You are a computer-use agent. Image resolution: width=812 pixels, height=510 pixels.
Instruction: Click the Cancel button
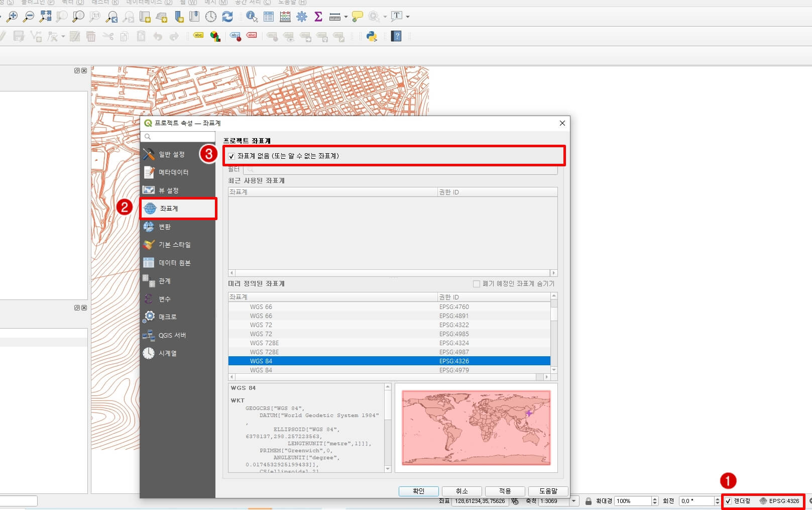pyautogui.click(x=462, y=491)
